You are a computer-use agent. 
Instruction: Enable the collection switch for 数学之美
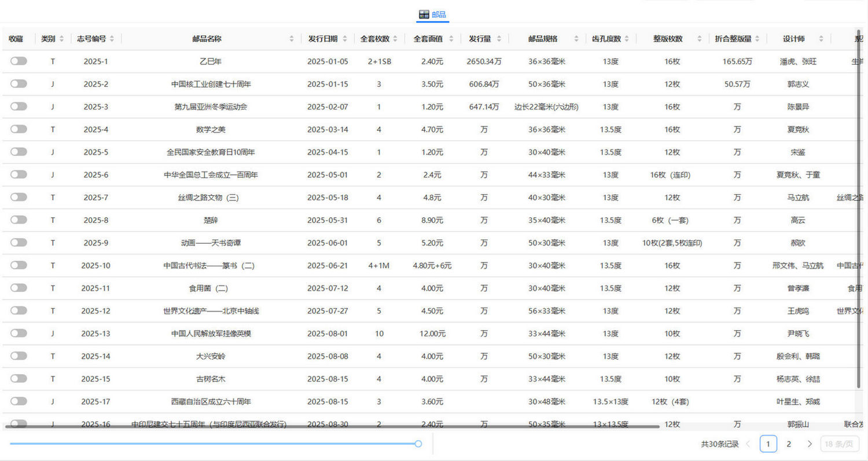point(18,129)
